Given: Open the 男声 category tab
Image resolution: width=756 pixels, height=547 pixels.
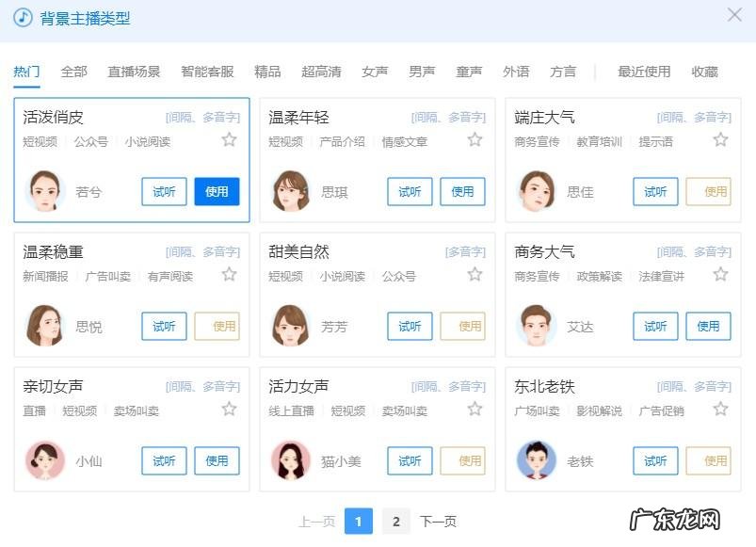Looking at the screenshot, I should click(421, 71).
